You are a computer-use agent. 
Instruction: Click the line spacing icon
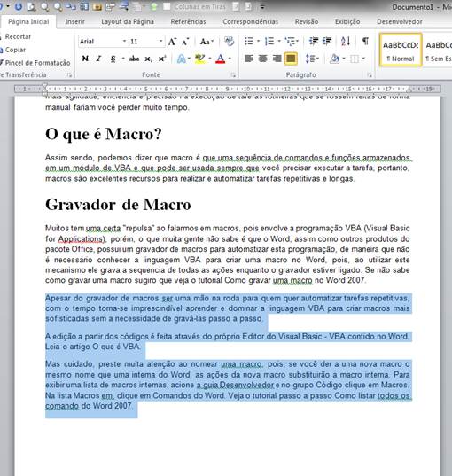pos(309,59)
